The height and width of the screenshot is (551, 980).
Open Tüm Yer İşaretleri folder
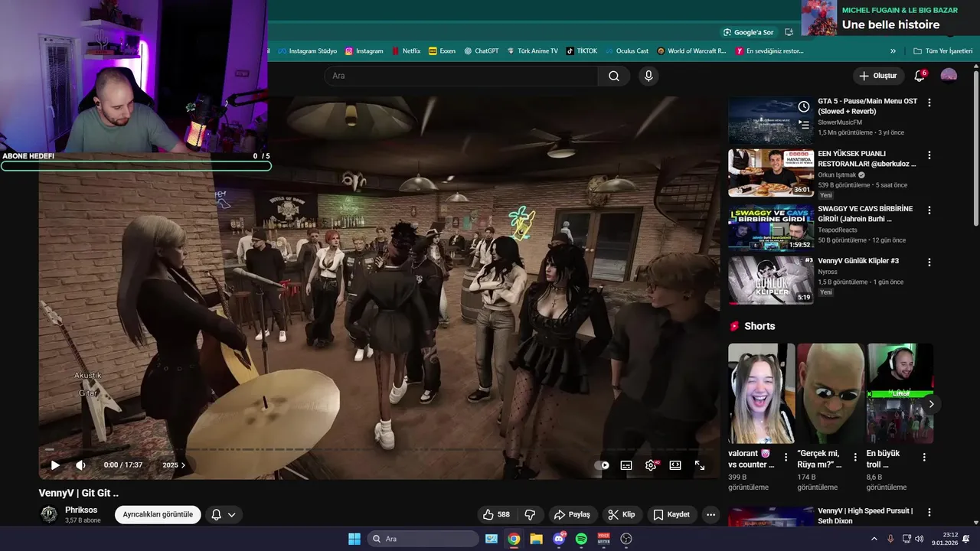tap(942, 51)
